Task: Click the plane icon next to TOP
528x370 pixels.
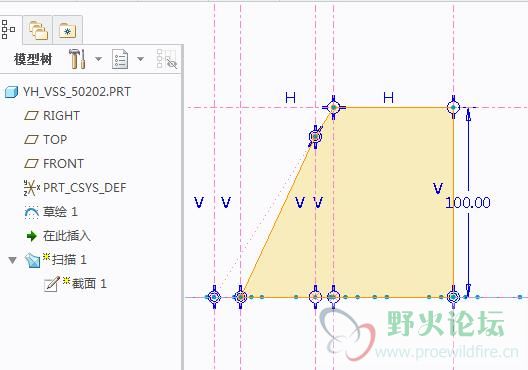Action: click(x=31, y=140)
